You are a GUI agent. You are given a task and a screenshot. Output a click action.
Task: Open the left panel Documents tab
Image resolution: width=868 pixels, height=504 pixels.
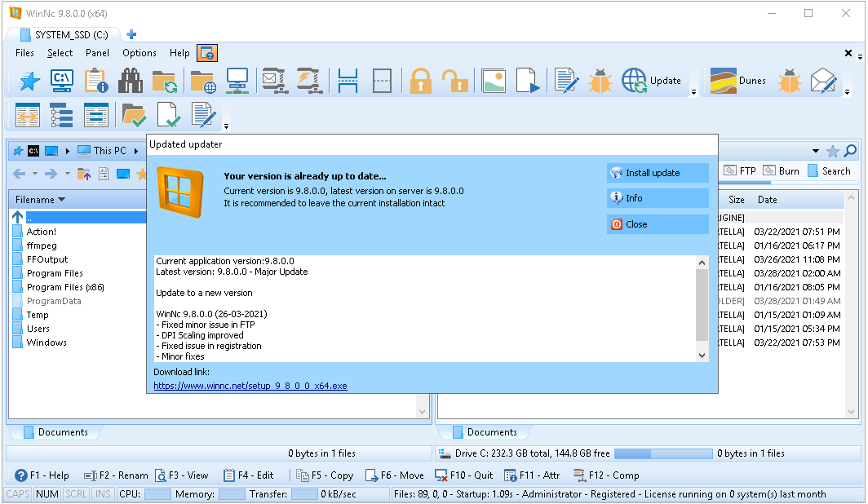[x=55, y=432]
